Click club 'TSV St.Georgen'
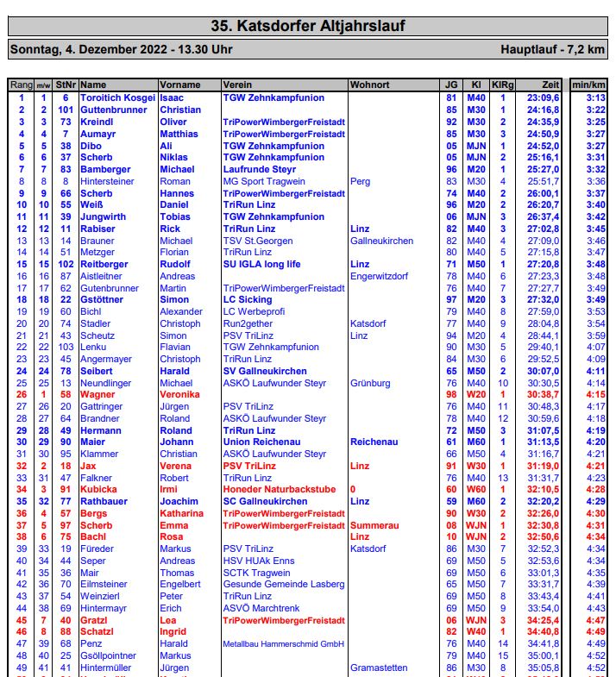The image size is (616, 677). [x=258, y=241]
